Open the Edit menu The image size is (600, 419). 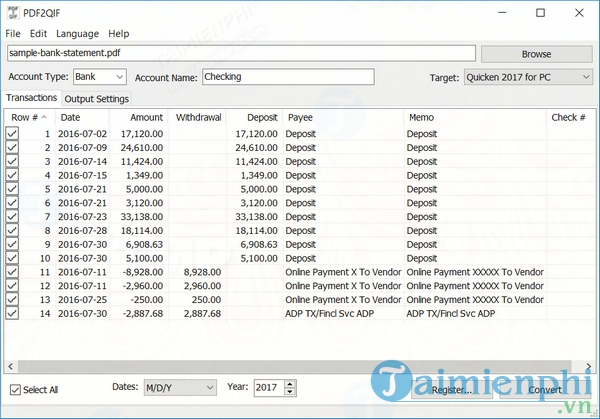coord(38,34)
